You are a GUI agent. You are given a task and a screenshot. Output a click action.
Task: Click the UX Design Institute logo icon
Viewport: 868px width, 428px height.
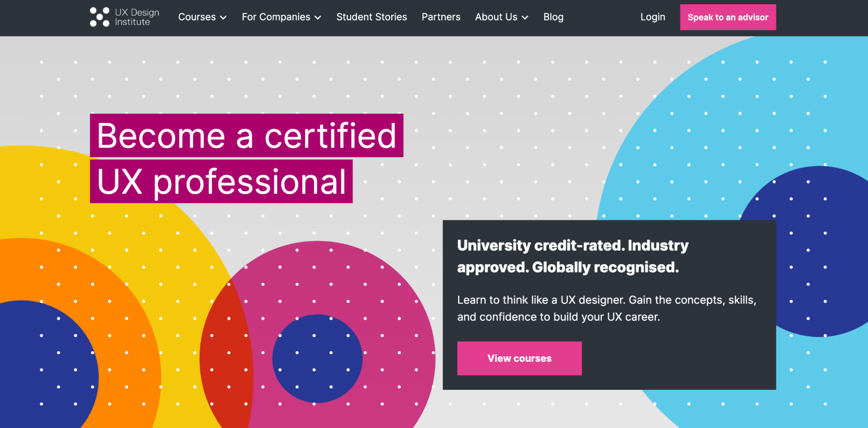(99, 16)
